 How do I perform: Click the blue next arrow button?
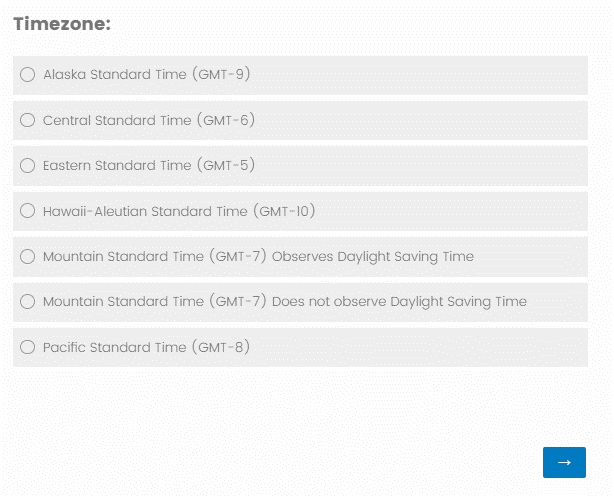click(564, 462)
